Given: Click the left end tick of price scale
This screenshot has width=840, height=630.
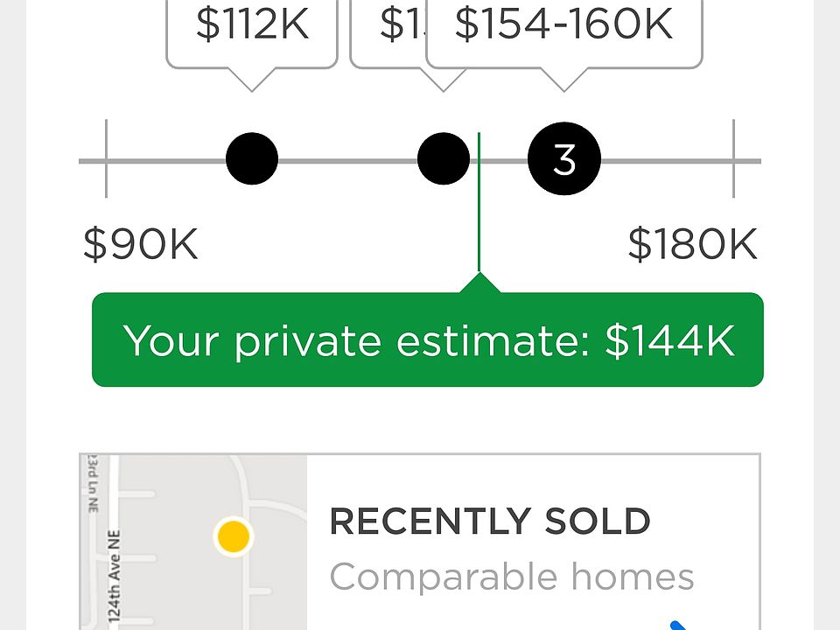Looking at the screenshot, I should point(106,158).
